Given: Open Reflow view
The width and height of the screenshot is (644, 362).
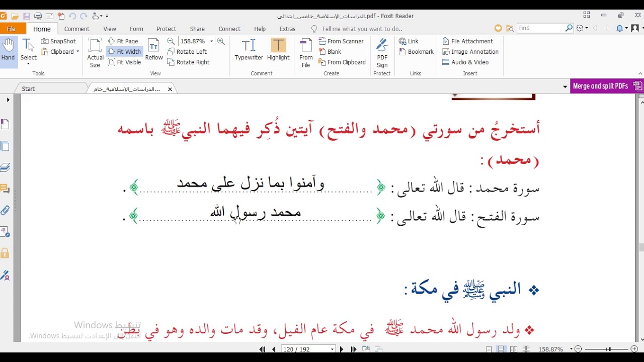Looking at the screenshot, I should point(154,50).
